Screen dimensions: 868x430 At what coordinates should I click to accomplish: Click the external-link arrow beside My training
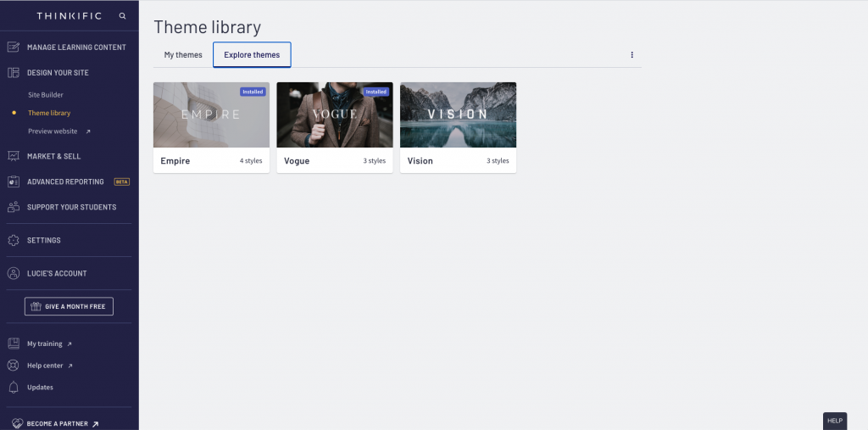point(70,344)
